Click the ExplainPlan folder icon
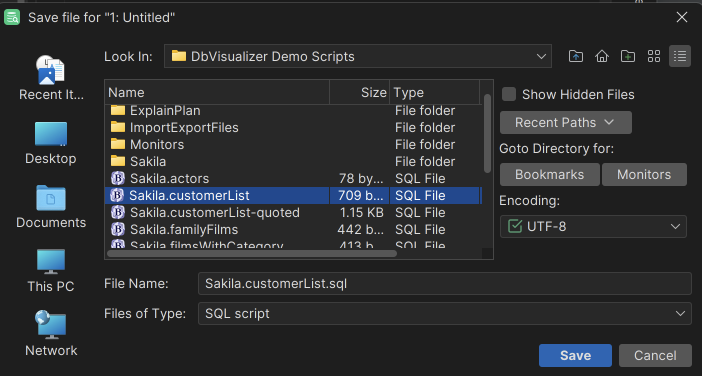702x376 pixels. pos(118,110)
